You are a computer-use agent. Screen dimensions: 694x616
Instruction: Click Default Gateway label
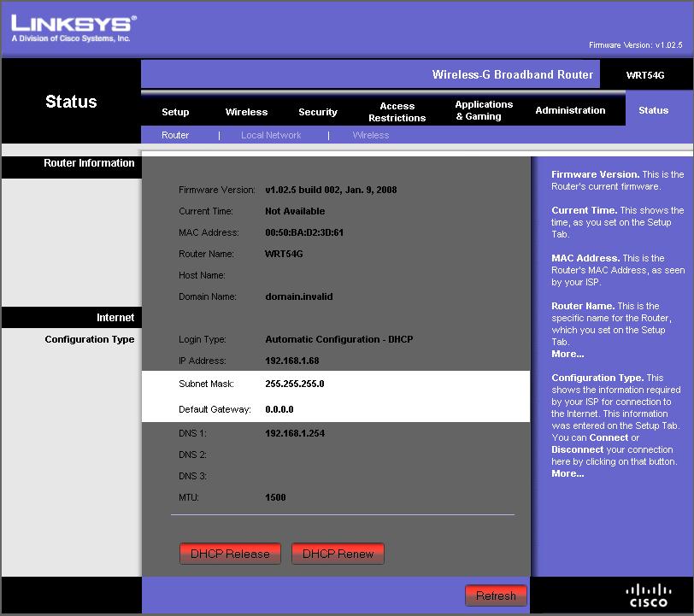[215, 409]
